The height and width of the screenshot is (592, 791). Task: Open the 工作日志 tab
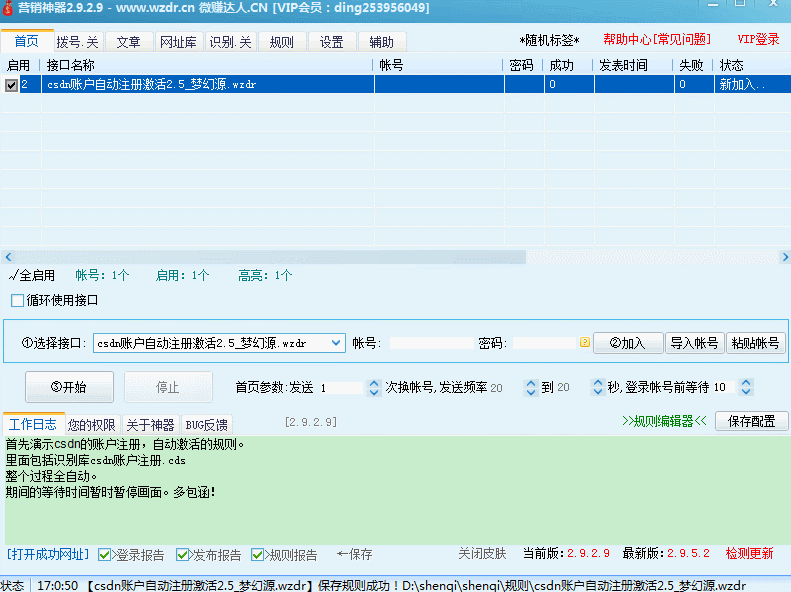click(33, 424)
